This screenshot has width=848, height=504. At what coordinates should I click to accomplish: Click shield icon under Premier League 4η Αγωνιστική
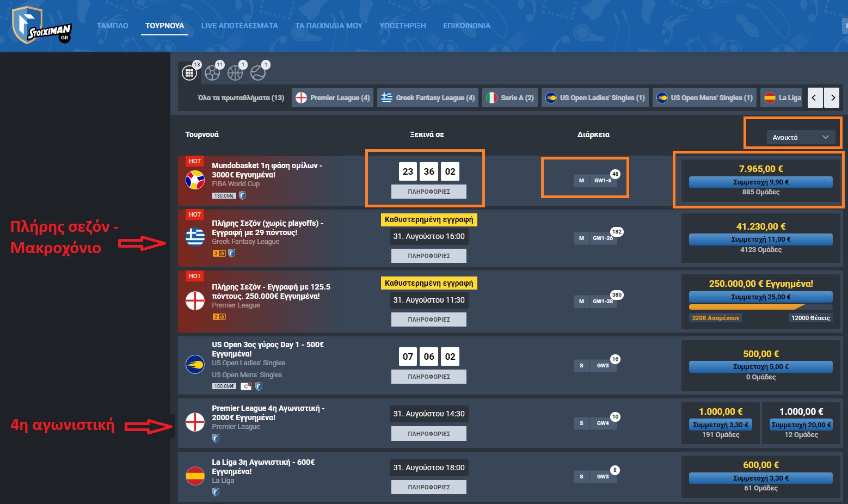click(x=216, y=438)
